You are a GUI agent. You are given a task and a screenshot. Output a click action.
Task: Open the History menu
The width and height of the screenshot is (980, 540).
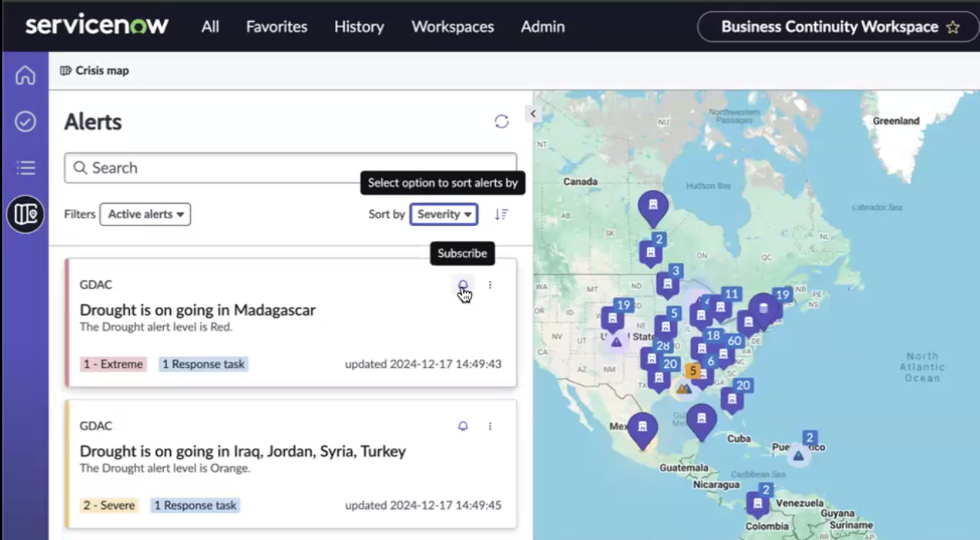(x=359, y=27)
